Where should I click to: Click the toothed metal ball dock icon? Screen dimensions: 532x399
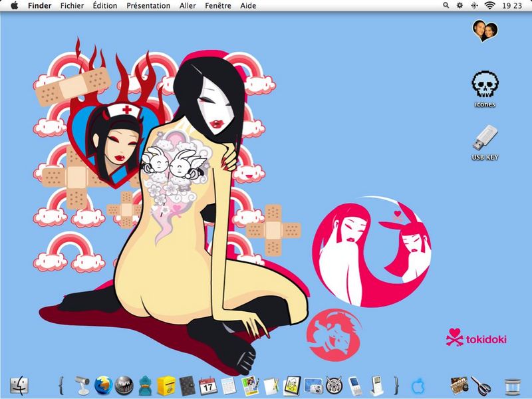124,386
